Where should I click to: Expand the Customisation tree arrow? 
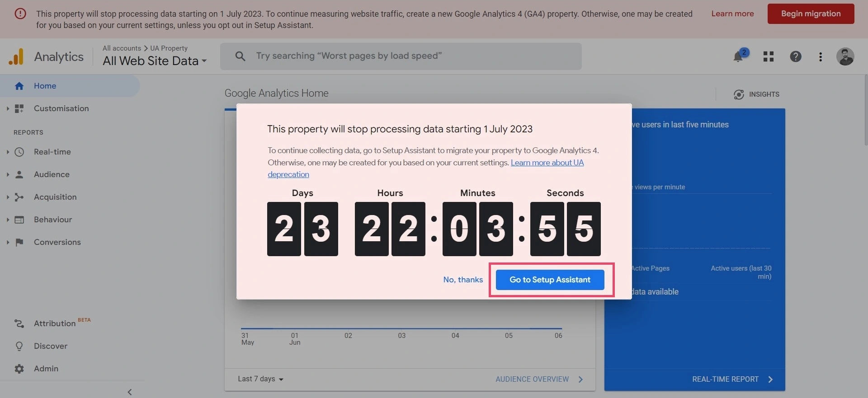pyautogui.click(x=8, y=108)
